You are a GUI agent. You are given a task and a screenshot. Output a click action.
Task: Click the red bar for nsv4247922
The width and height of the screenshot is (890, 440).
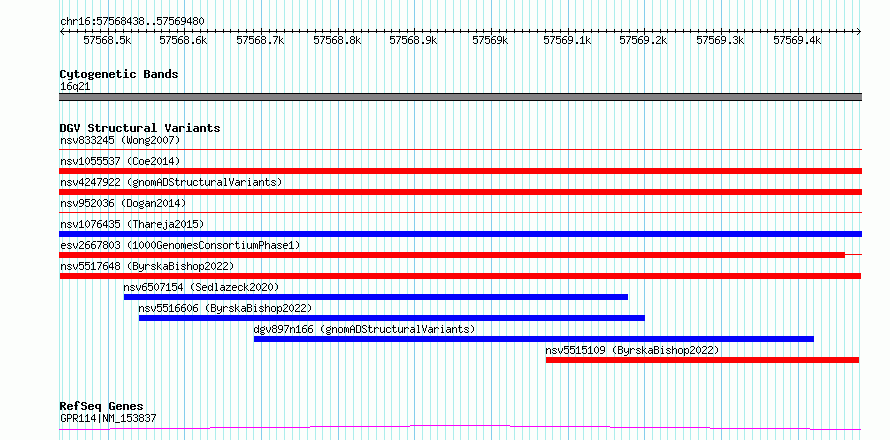click(x=460, y=192)
